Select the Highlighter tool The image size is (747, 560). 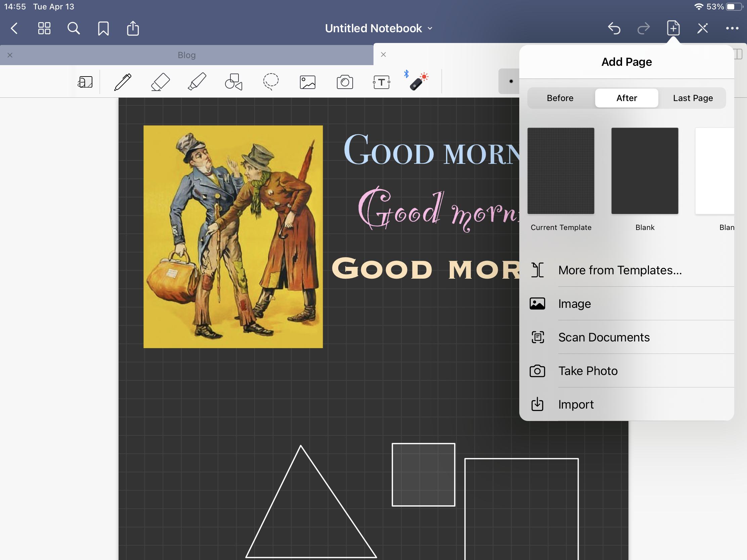pos(197,82)
